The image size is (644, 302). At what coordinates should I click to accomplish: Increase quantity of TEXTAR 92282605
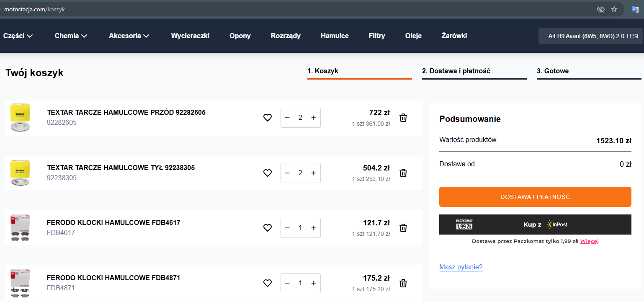314,118
